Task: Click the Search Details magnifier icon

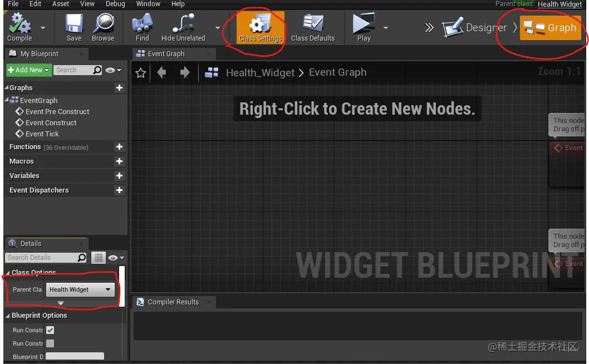Action: (81, 257)
